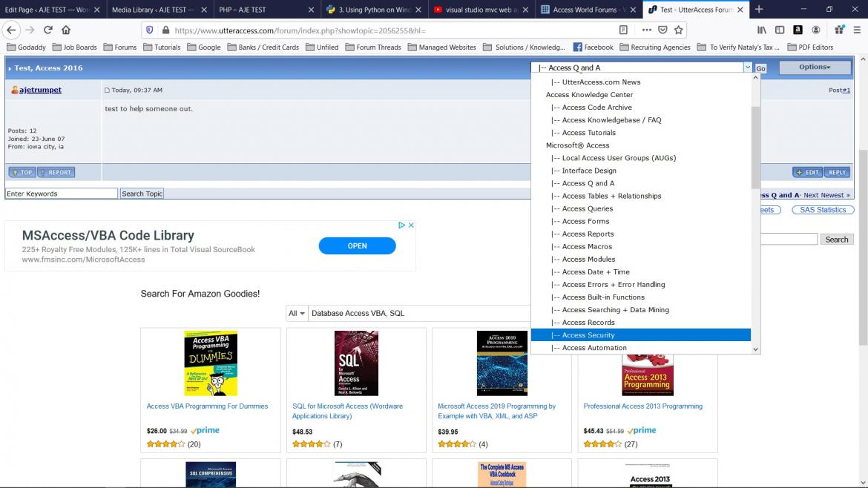Open the SAS Statistics link
Viewport: 868px width, 488px height.
(x=823, y=210)
